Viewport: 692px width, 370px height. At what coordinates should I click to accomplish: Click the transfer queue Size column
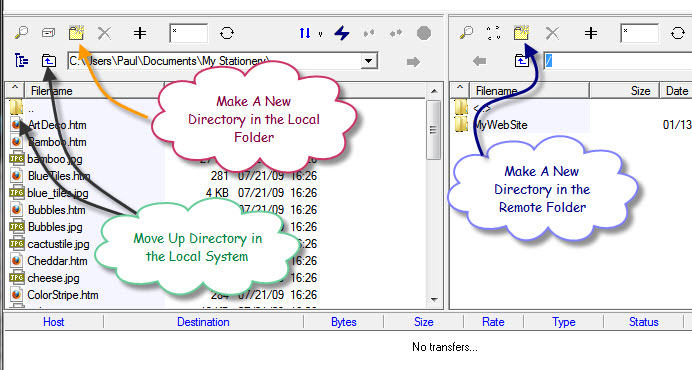424,322
